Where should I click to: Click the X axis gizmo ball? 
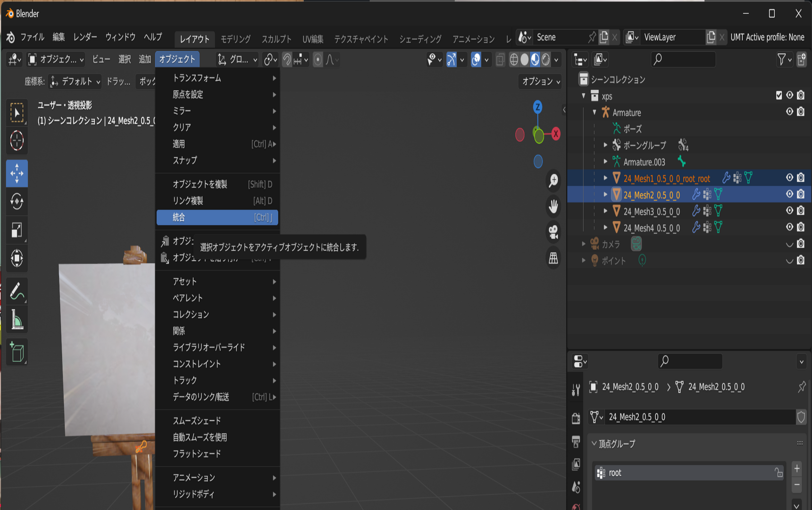556,134
